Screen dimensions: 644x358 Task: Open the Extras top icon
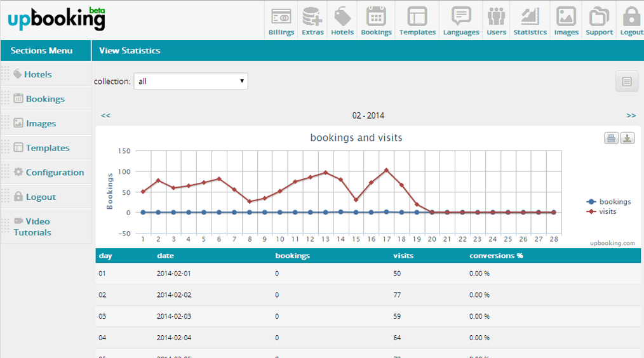(312, 20)
